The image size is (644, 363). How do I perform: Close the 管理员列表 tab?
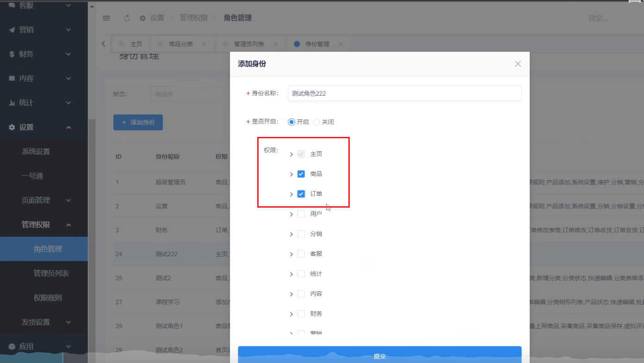coord(275,44)
